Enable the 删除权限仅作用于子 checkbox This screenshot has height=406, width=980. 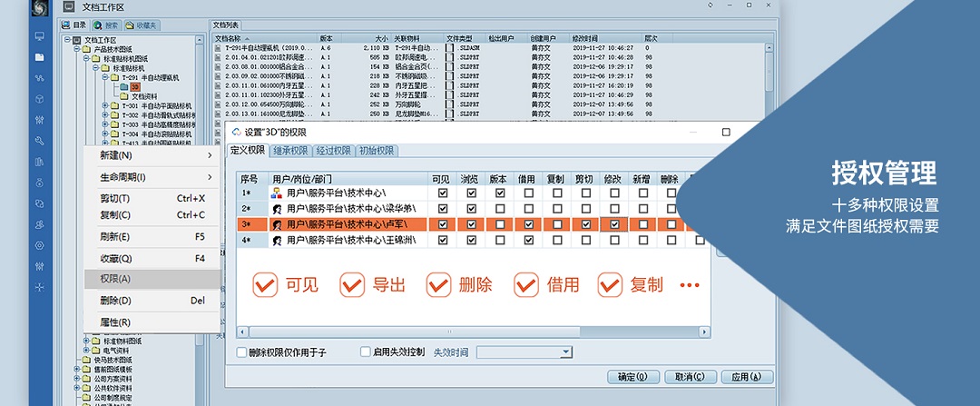pos(241,352)
